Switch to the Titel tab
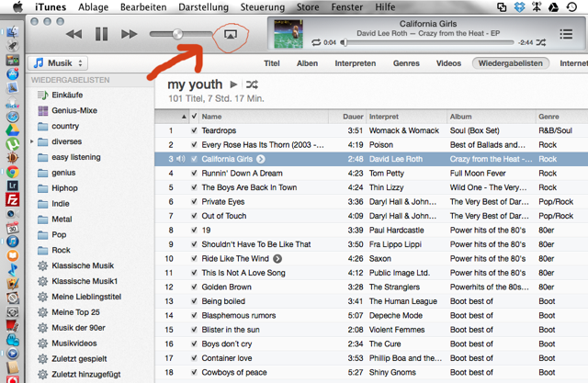 click(x=272, y=63)
